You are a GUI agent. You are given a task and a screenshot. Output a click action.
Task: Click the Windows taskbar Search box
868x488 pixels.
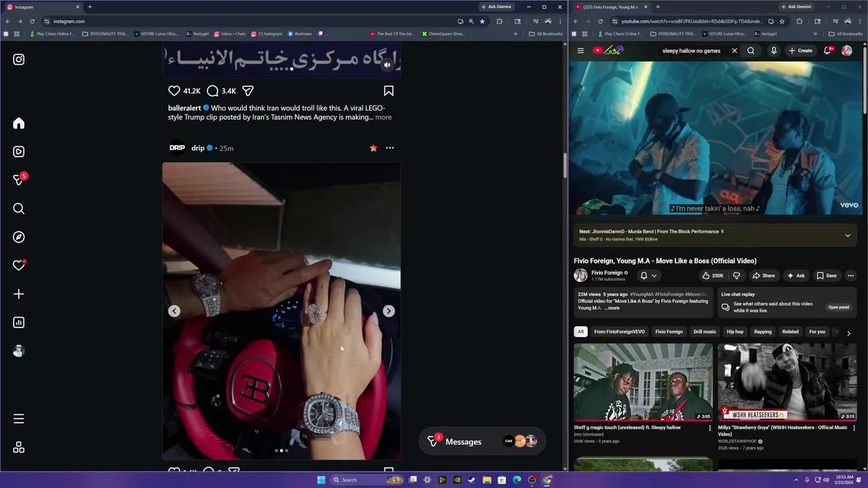click(x=366, y=480)
